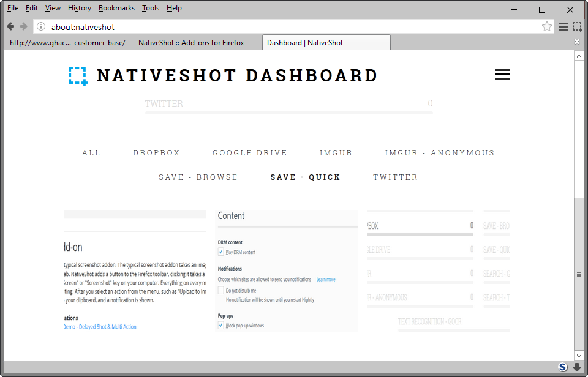Click the Learn more link in thumbnail

pos(326,280)
